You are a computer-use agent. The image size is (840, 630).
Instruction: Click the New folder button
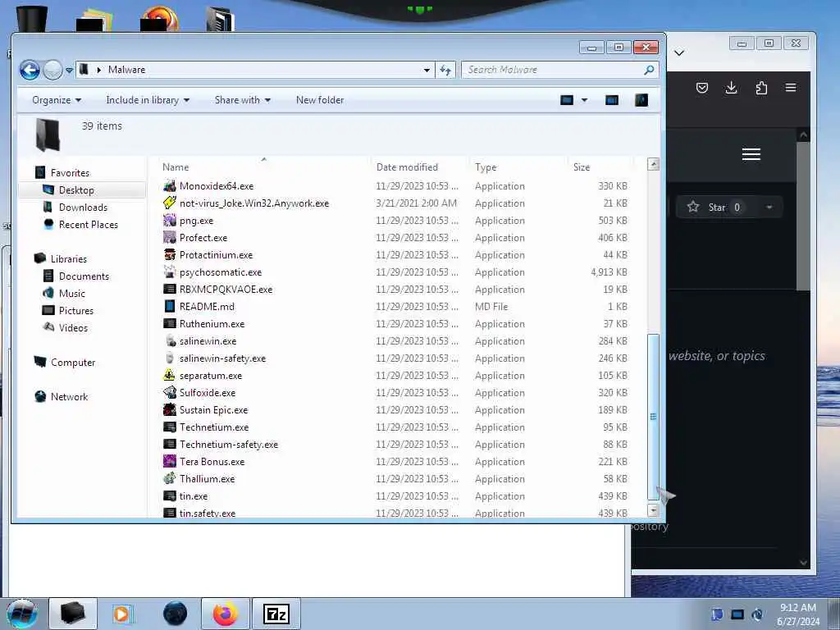(x=320, y=100)
